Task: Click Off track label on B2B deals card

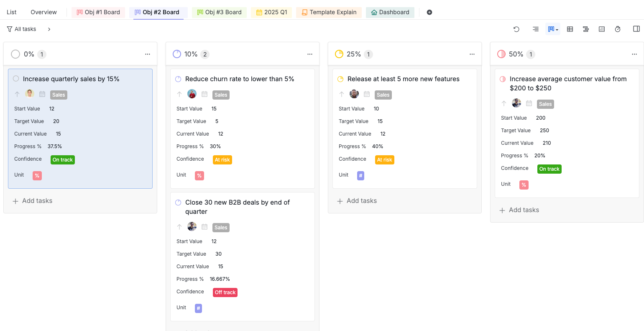Action: [225, 293]
